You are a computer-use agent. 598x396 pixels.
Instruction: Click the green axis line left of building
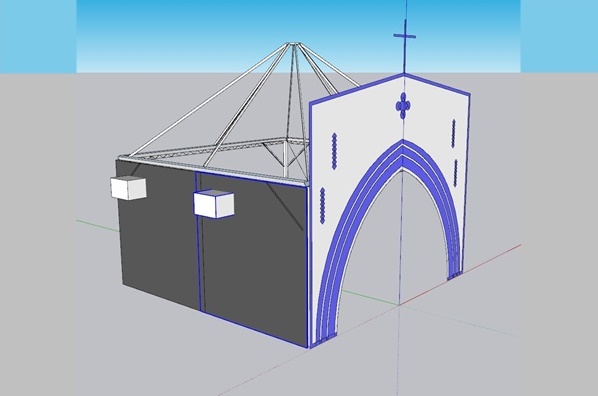[98, 225]
